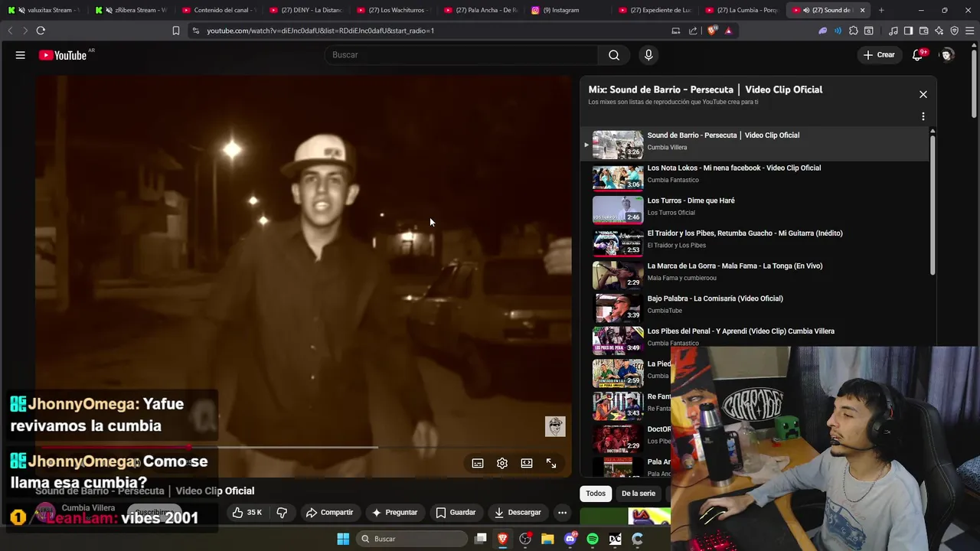Open the browser main menu
Image resolution: width=980 pixels, height=551 pixels.
click(x=969, y=31)
